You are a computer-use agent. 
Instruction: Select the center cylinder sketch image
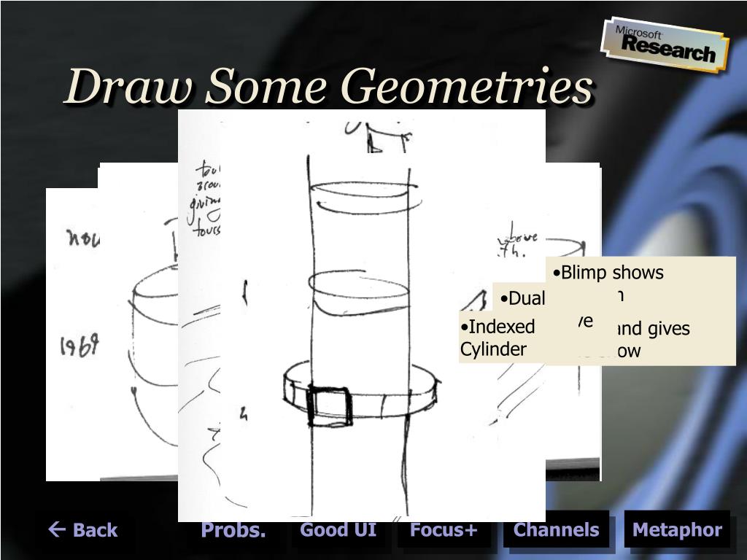pyautogui.click(x=361, y=316)
